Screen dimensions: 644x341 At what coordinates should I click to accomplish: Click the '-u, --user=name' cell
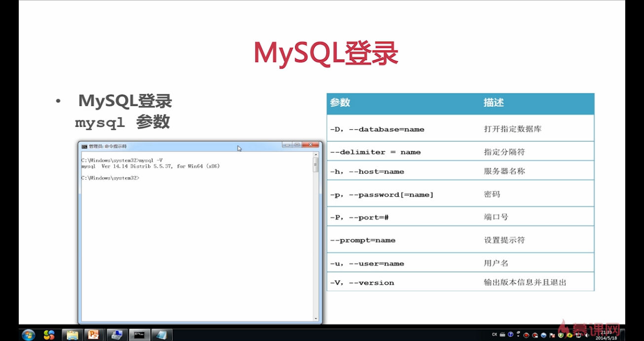367,264
